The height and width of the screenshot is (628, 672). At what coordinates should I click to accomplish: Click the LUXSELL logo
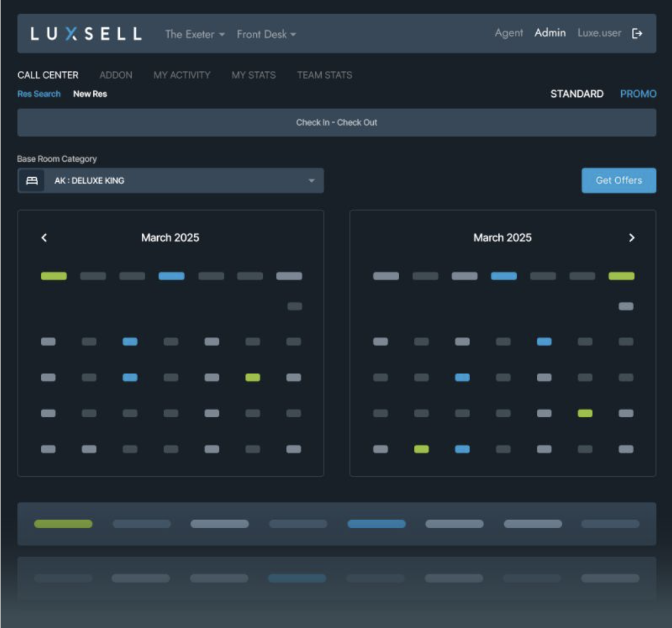click(86, 34)
